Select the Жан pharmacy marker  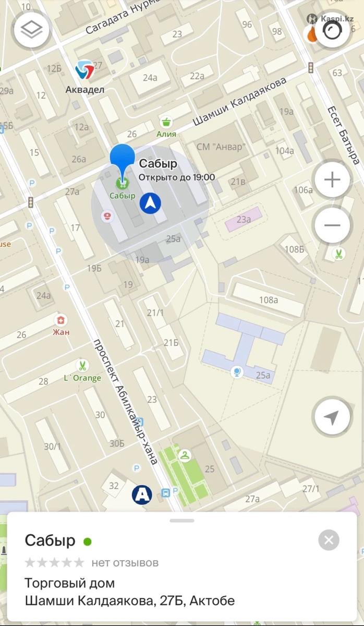[61, 320]
